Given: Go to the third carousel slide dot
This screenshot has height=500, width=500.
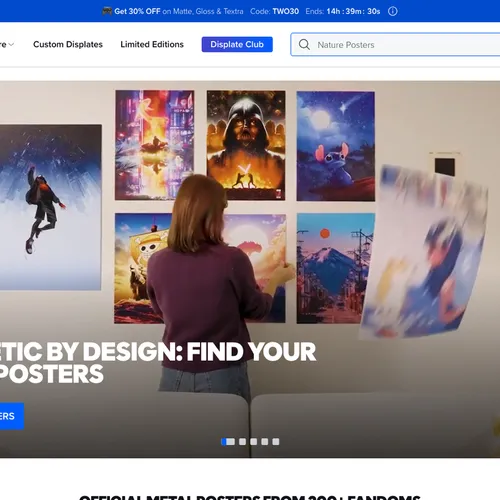Looking at the screenshot, I should (254, 442).
